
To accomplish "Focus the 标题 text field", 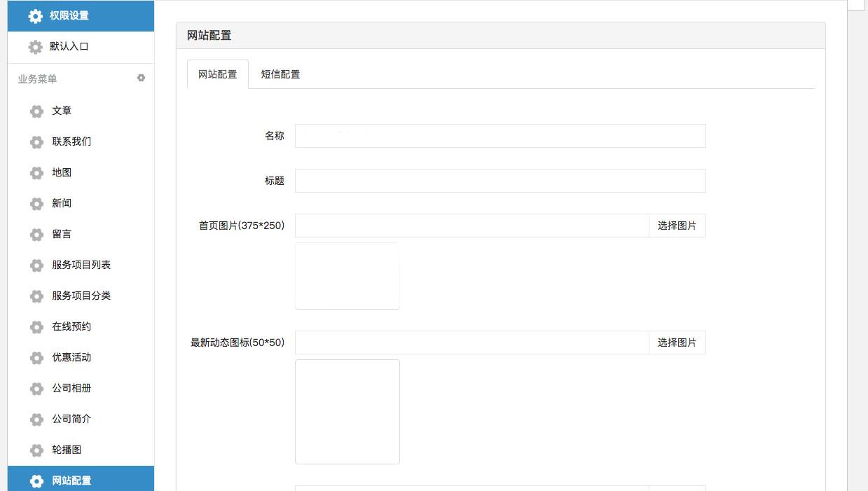I will tap(500, 181).
